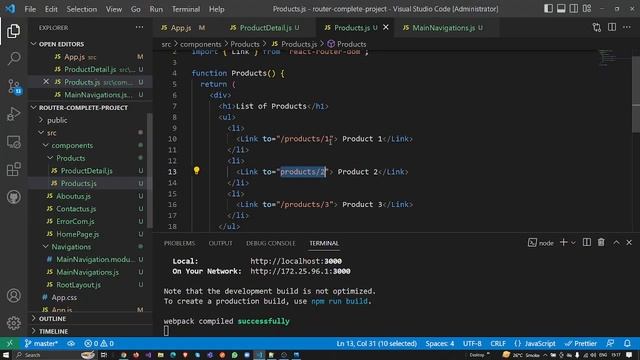Open editor more actions ellipsis
This screenshot has width=640, height=360.
pos(627,27)
